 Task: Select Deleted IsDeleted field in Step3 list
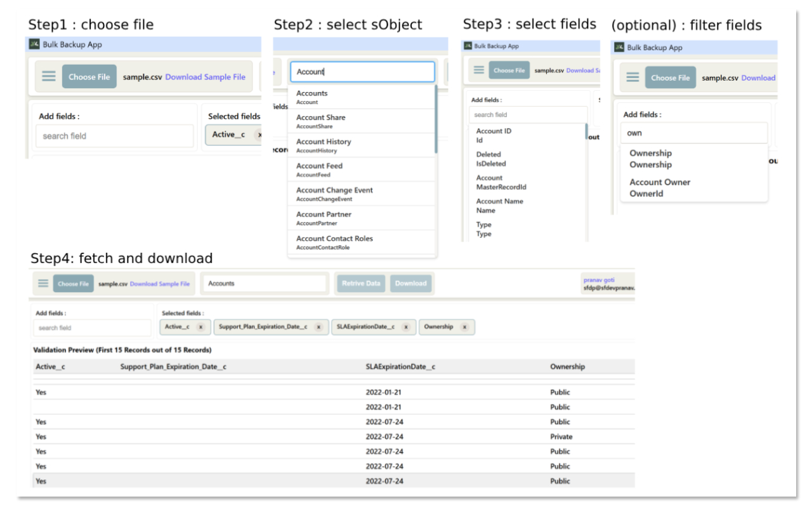[x=527, y=159]
